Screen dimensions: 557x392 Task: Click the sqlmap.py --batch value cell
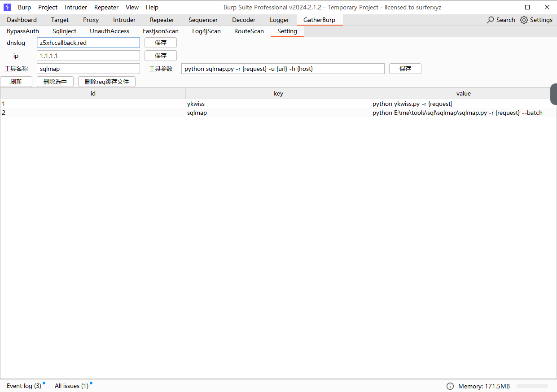464,113
